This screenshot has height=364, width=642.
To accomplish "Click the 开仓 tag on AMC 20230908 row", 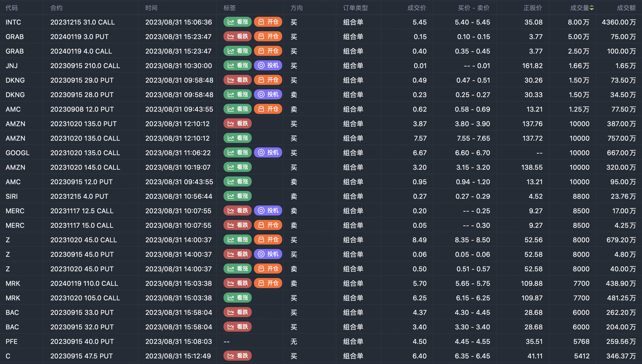I will click(x=268, y=109).
